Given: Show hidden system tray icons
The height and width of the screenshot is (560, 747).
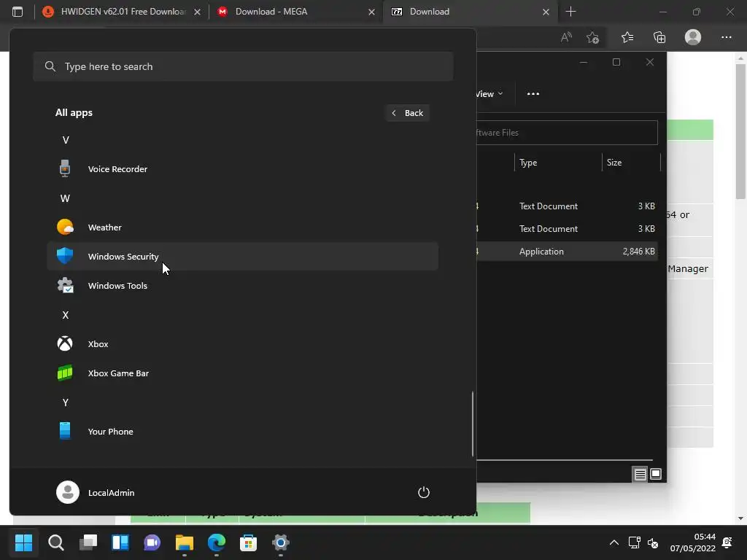Looking at the screenshot, I should [614, 542].
